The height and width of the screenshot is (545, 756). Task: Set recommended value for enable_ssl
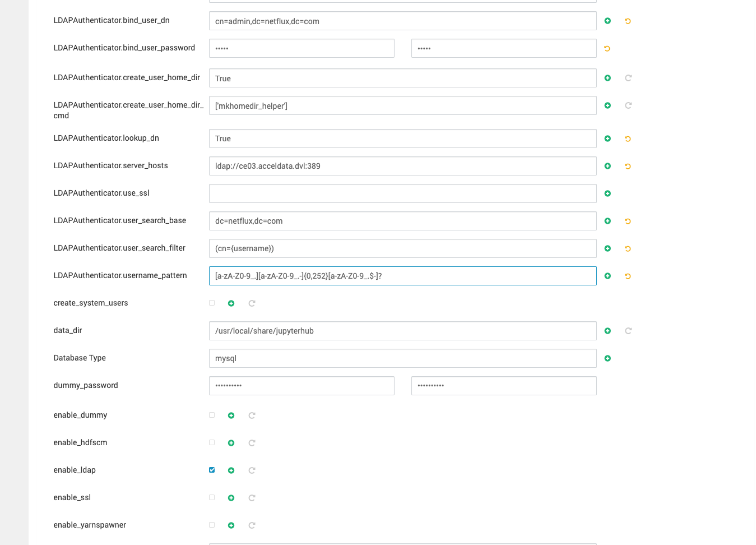[252, 498]
